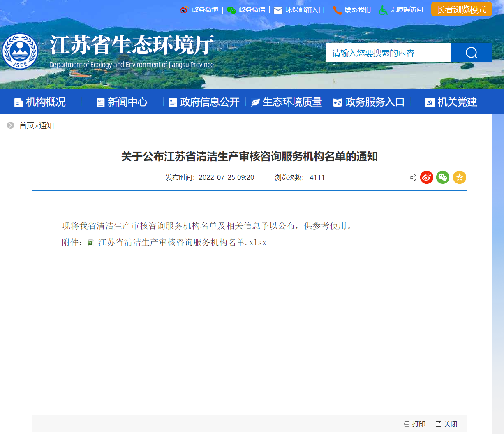Click publish time 2022-07-25 09:20

[227, 177]
